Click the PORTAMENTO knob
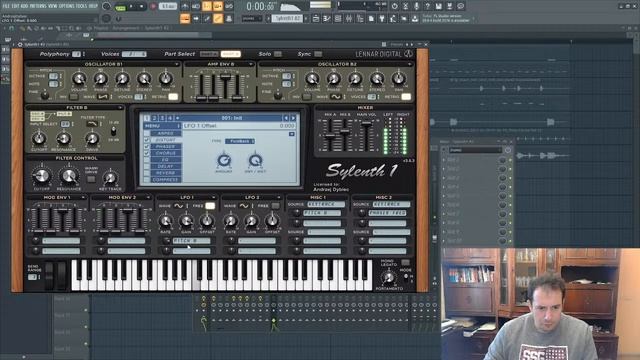Screen dimensions: 640x360 389,278
